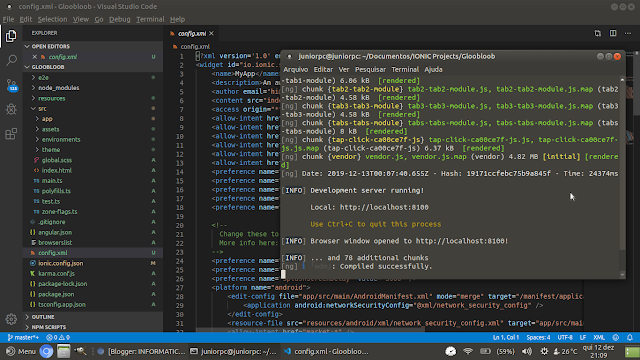Open the Wi-Fi network tray icon

coord(468,351)
